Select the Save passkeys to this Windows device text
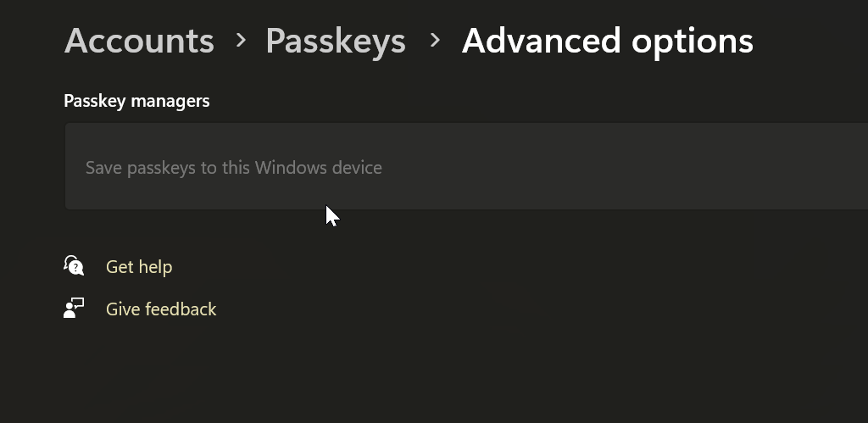Viewport: 868px width, 423px height. (x=233, y=168)
